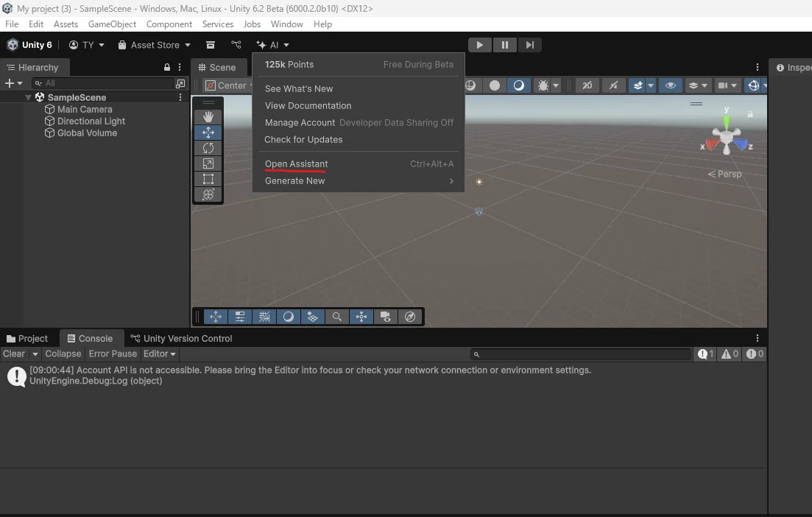The width and height of the screenshot is (812, 517).
Task: Select the Rotate tool
Action: coord(208,148)
